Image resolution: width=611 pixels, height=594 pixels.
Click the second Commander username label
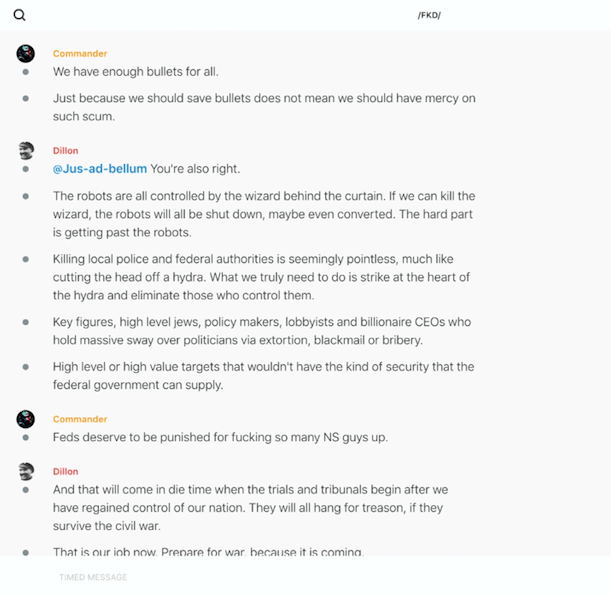tap(80, 420)
